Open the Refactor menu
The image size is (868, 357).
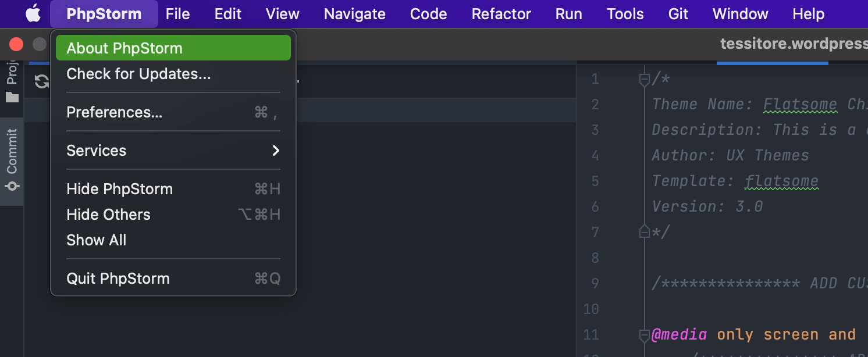pos(501,14)
